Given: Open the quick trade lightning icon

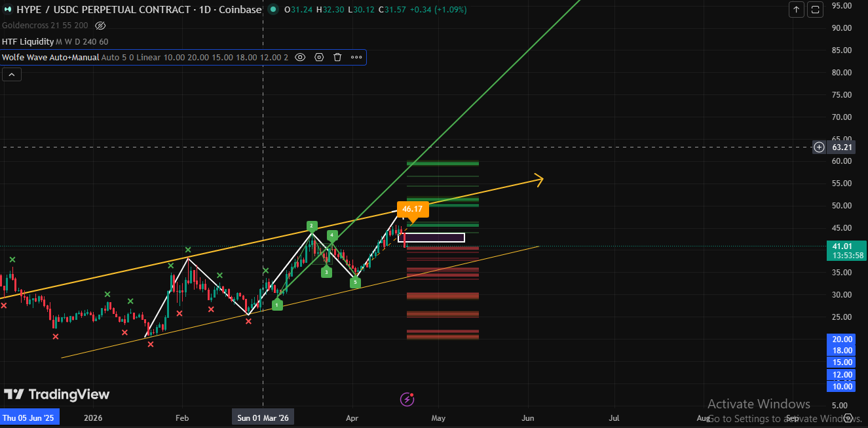Looking at the screenshot, I should pyautogui.click(x=407, y=399).
